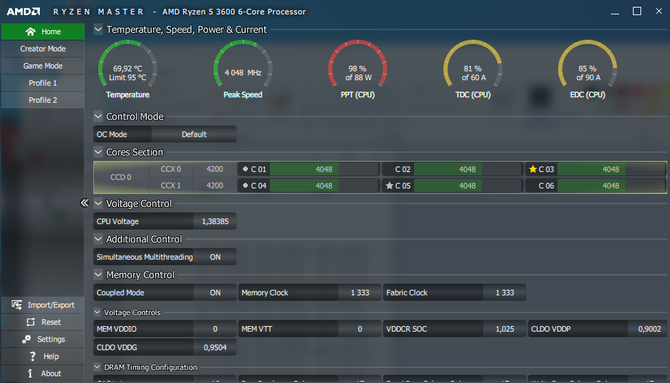670x383 pixels.
Task: Click the silver star on core C 05
Action: pyautogui.click(x=389, y=186)
